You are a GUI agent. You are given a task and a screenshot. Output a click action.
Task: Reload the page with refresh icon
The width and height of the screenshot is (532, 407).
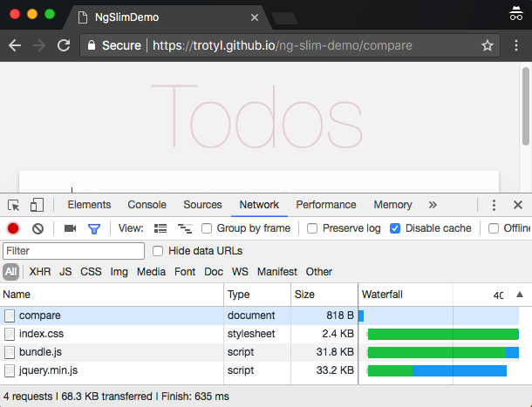(64, 45)
